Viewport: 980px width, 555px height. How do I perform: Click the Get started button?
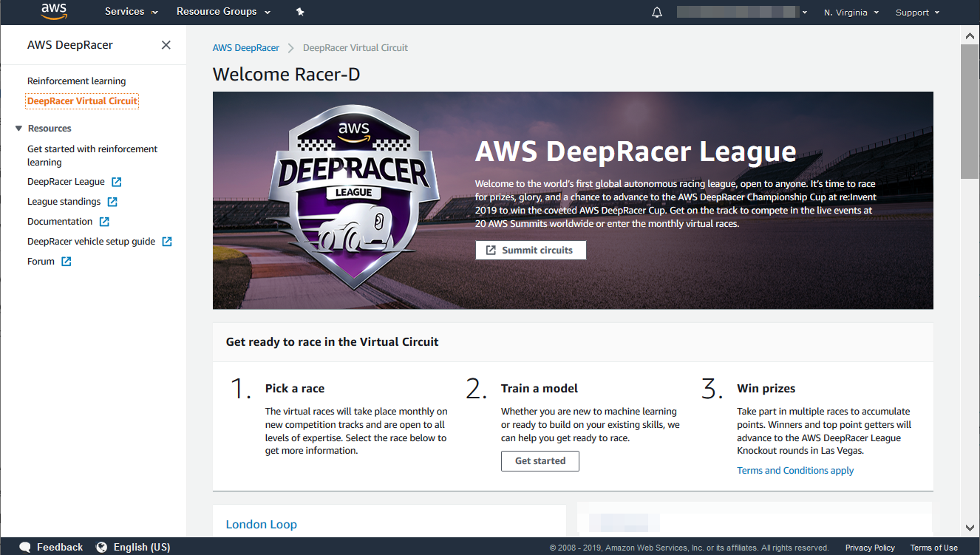point(540,461)
